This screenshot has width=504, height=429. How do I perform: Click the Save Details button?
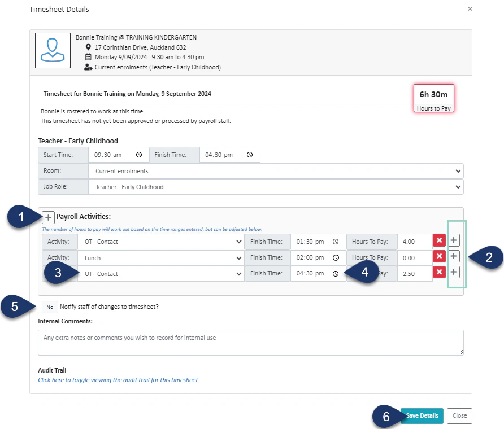tap(422, 416)
